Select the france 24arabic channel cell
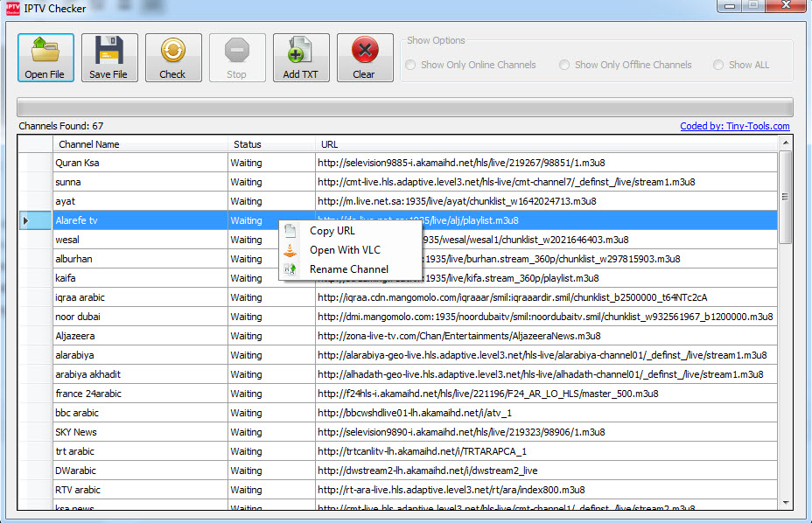 [140, 394]
